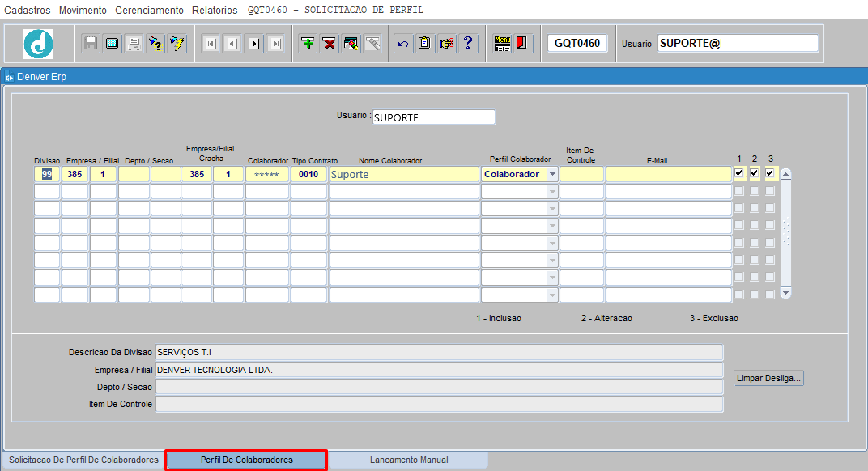Click the Nome Colaborador cell Suporte
The image size is (868, 471).
point(404,174)
